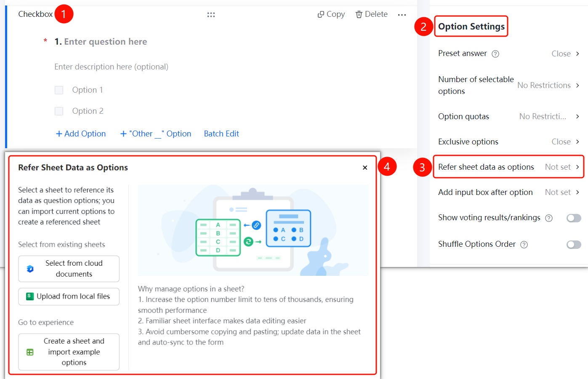Click the description input field
Image resolution: width=588 pixels, height=379 pixels.
tap(112, 67)
